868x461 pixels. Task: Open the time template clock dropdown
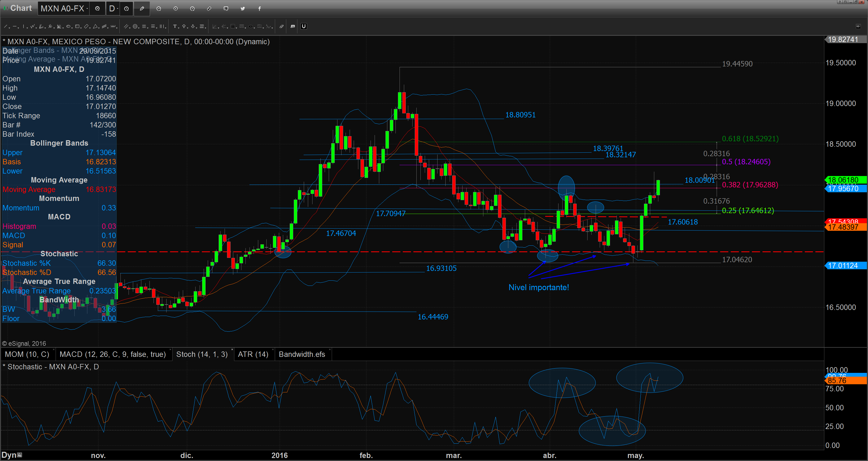(126, 9)
